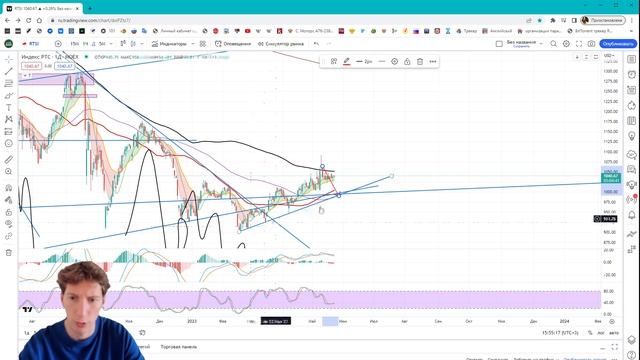Open the Fibonacci retracement tools

point(8,83)
